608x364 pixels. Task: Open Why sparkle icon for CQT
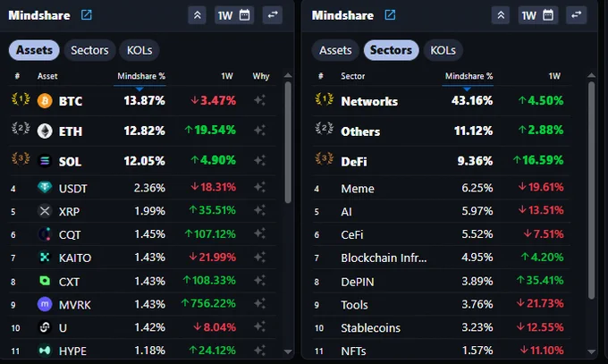tap(260, 234)
